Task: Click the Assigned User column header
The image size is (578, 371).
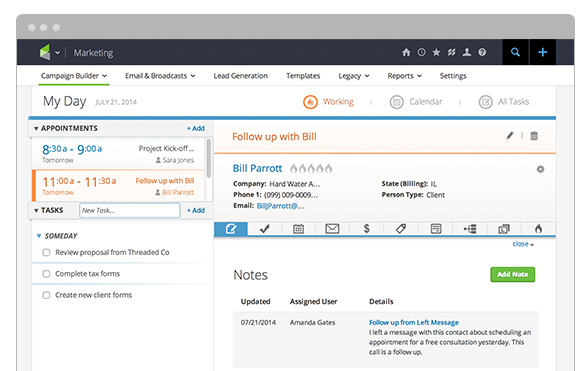Action: click(313, 302)
